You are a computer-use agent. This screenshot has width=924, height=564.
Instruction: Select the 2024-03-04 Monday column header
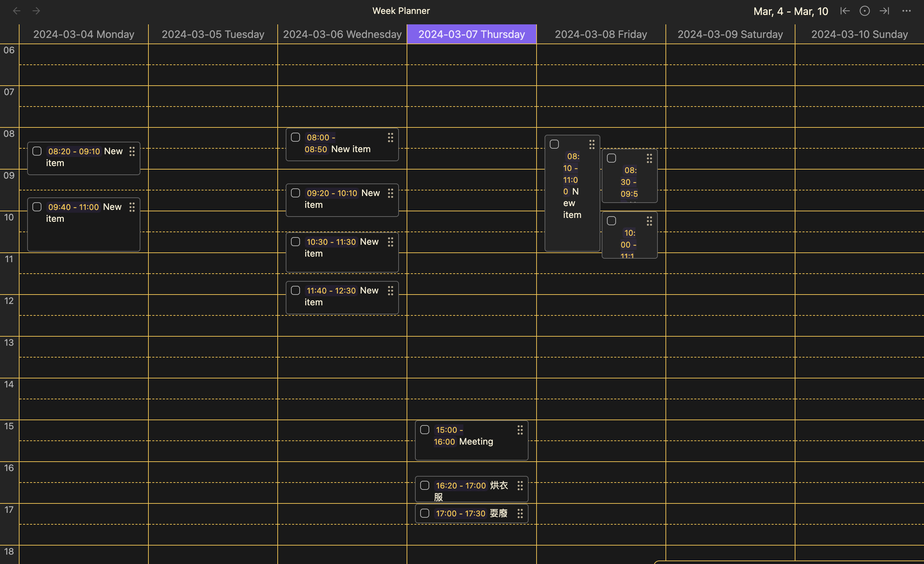point(84,34)
